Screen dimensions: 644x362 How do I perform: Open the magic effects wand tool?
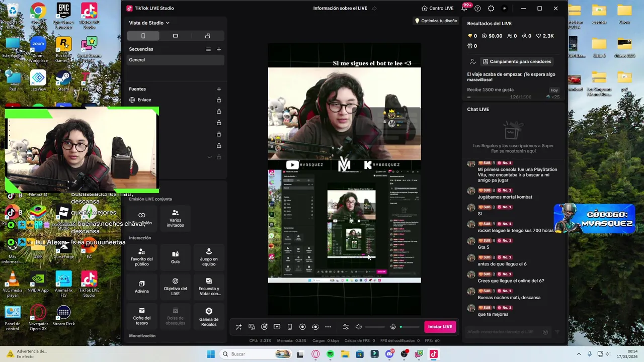(238, 327)
